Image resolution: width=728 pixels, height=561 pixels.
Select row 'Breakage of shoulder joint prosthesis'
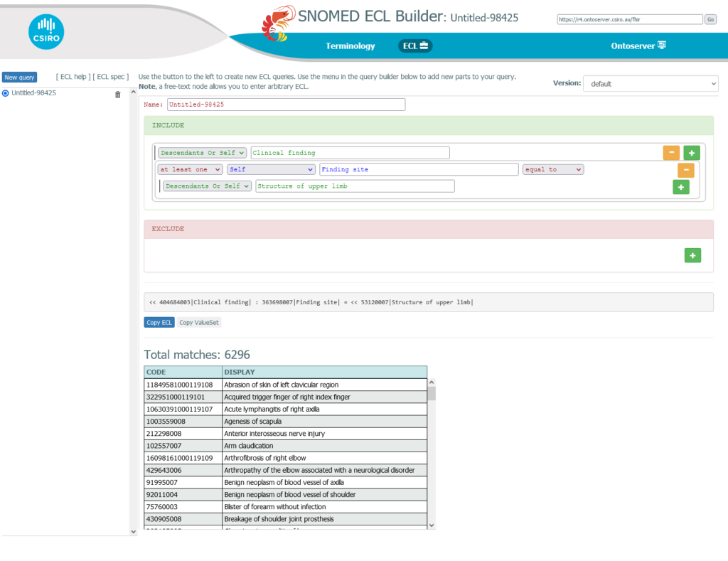[286, 519]
